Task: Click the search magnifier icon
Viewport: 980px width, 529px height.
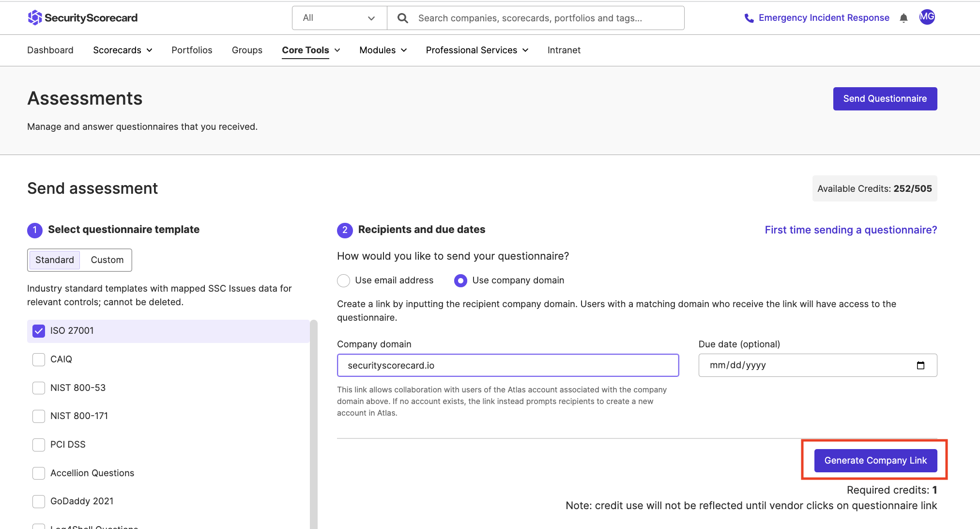Action: tap(402, 18)
